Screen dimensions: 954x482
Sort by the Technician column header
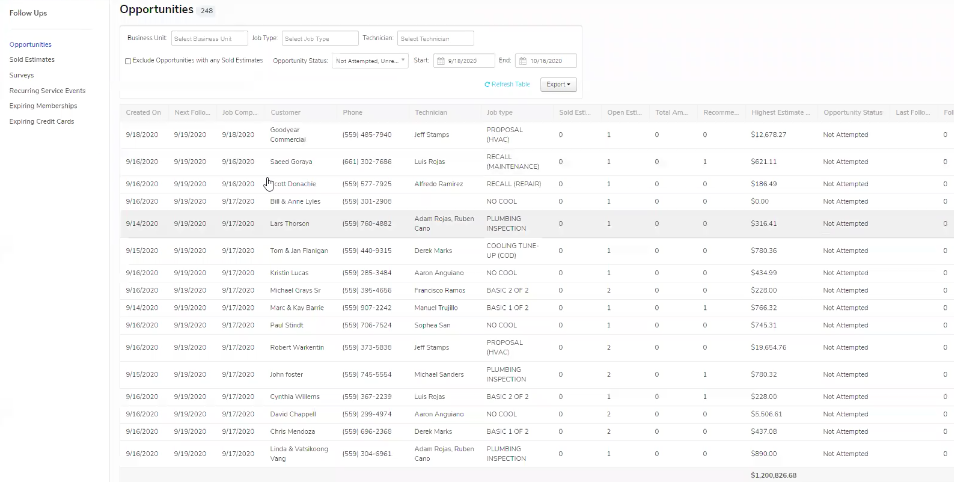coord(431,113)
